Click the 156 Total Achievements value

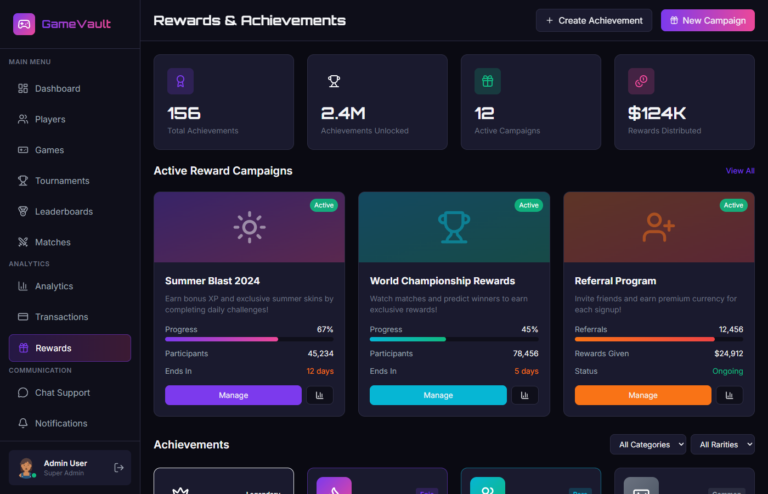[x=184, y=114]
